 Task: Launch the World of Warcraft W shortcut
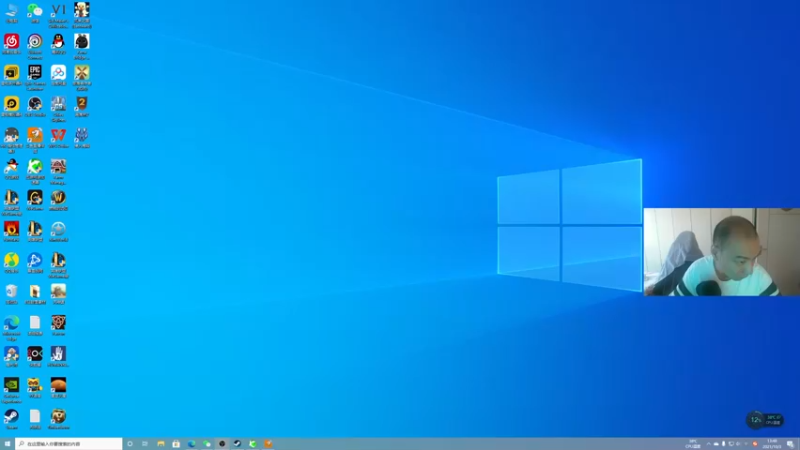[x=58, y=200]
